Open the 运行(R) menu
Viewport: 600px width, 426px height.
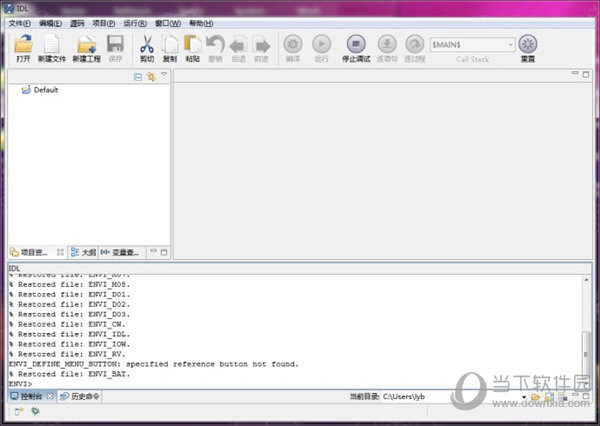(135, 23)
